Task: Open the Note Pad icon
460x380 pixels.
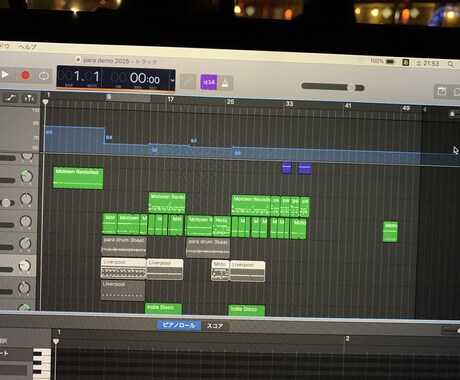Action: (x=442, y=91)
